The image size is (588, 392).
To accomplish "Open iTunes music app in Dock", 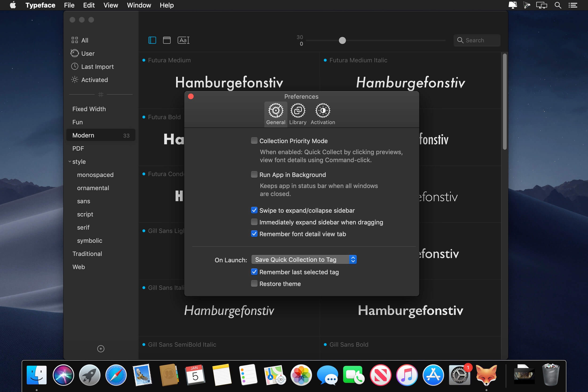I will [x=407, y=375].
